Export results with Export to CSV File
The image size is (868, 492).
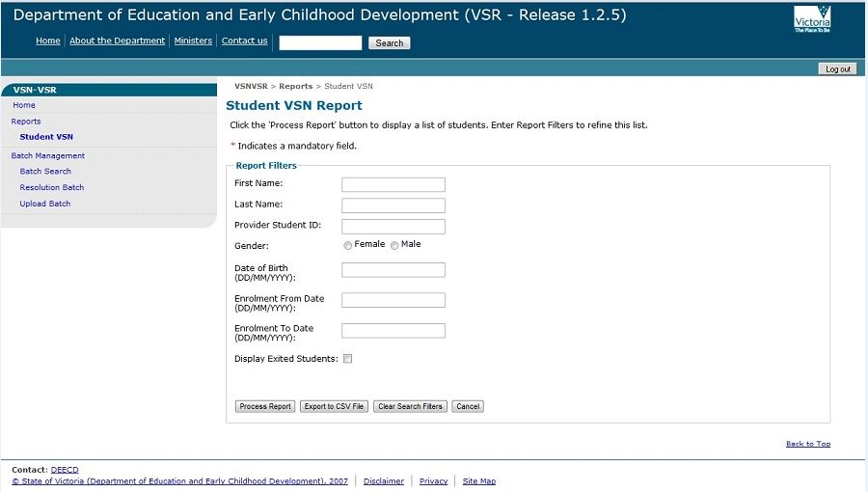(334, 406)
